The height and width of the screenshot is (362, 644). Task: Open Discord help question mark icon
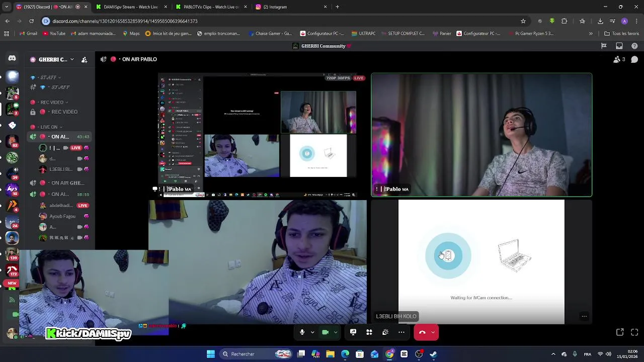pos(634,46)
